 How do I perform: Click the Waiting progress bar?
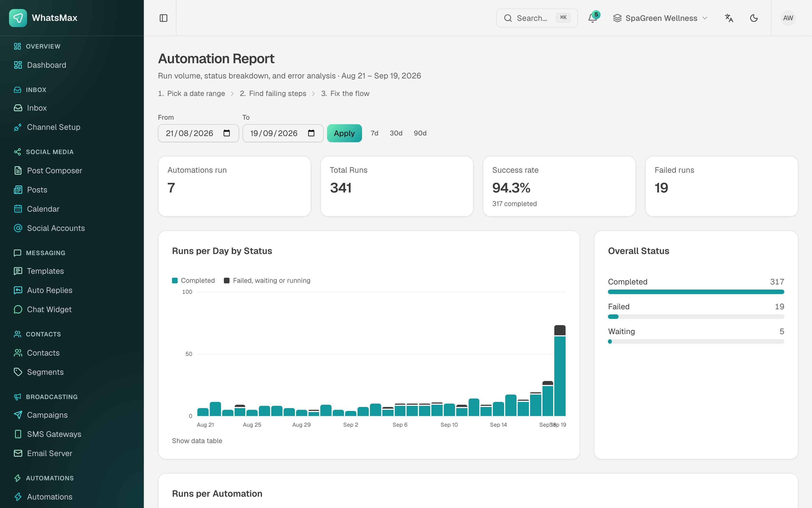point(696,342)
